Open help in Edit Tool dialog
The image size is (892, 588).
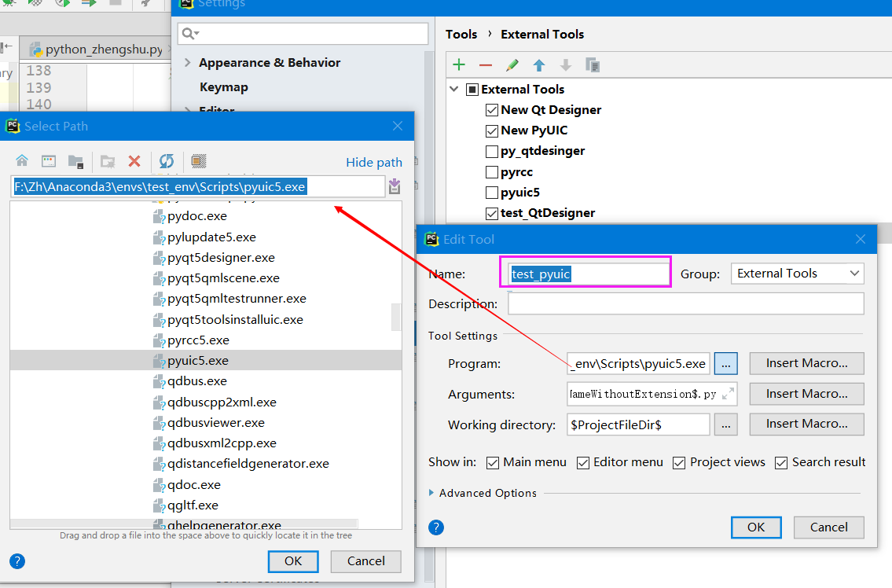coord(435,527)
